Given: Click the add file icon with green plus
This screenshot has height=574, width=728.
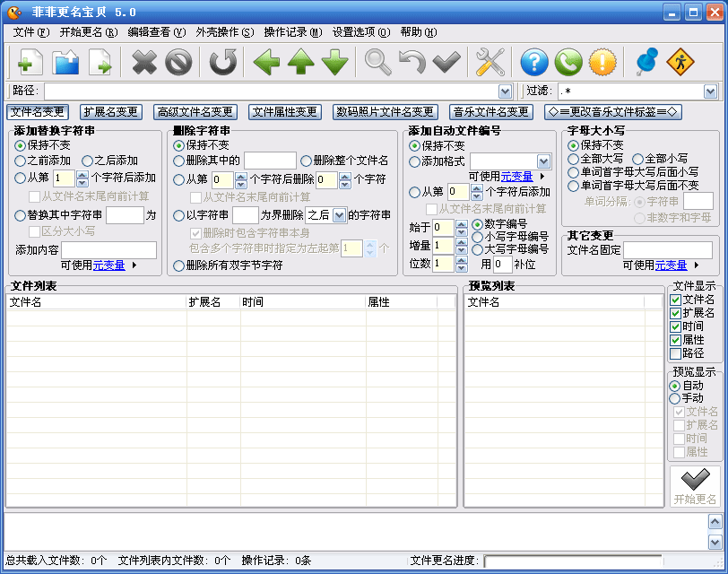Looking at the screenshot, I should click(x=30, y=63).
